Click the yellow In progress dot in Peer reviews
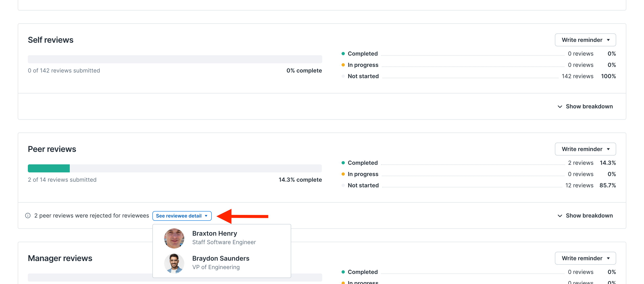 (343, 174)
